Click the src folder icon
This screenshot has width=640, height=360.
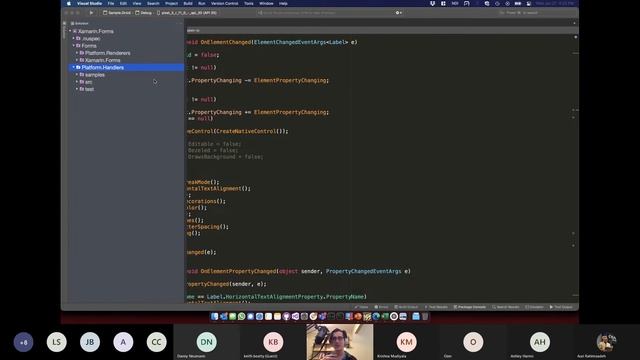(x=82, y=82)
